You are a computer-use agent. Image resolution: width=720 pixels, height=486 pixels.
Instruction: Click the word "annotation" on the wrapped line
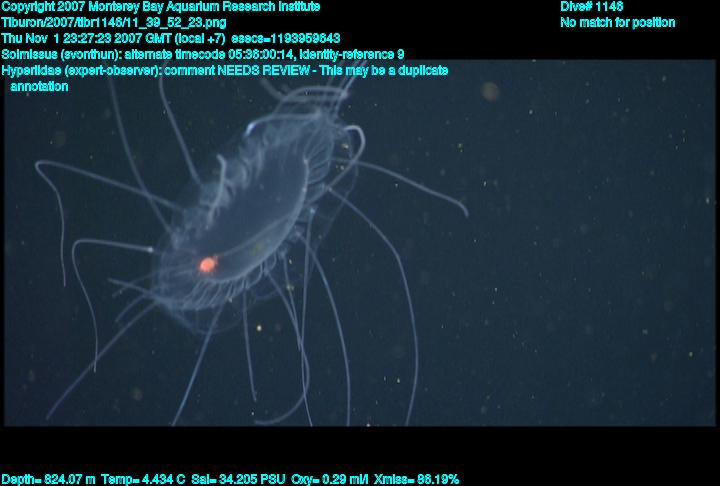(39, 87)
